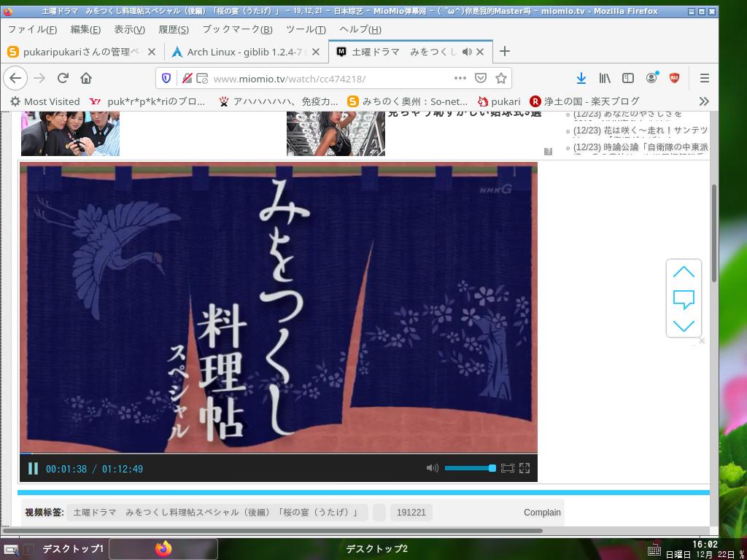This screenshot has height=560, width=747.
Task: Reload the current page
Action: click(63, 78)
